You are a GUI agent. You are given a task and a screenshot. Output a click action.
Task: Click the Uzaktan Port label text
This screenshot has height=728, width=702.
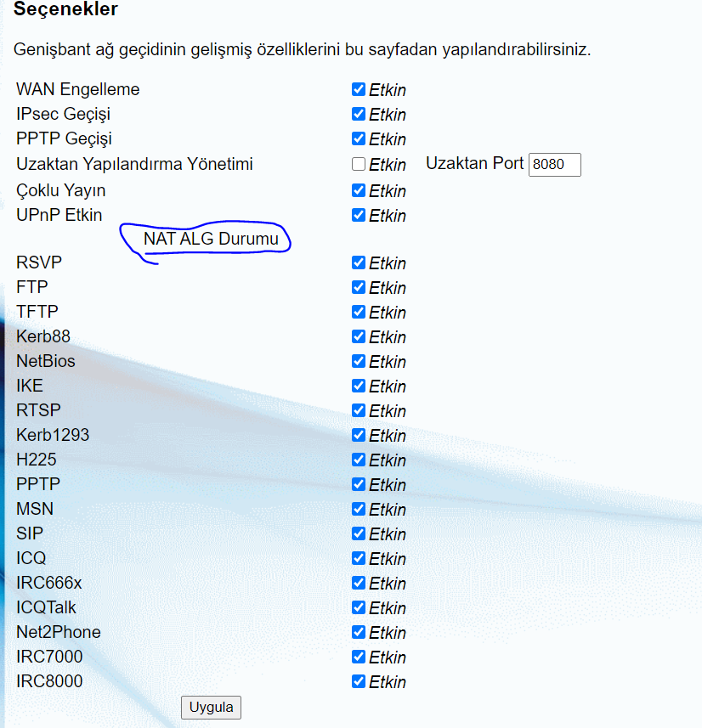click(474, 163)
